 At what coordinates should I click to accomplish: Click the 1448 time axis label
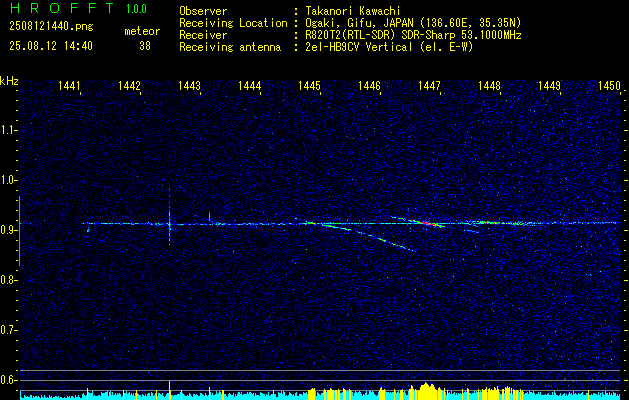[489, 86]
